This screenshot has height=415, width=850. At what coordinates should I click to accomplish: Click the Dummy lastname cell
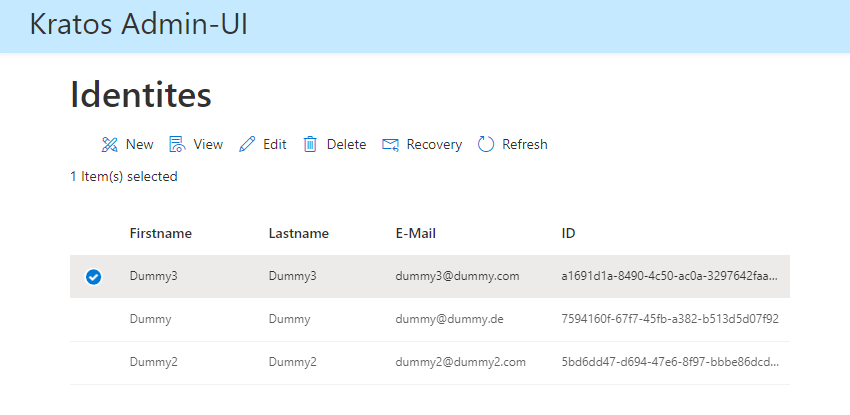tap(289, 319)
